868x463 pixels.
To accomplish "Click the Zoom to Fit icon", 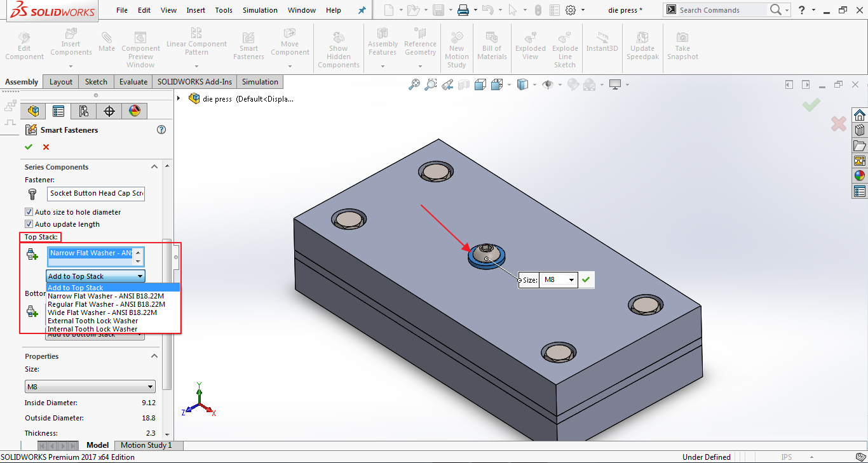I will (x=414, y=84).
